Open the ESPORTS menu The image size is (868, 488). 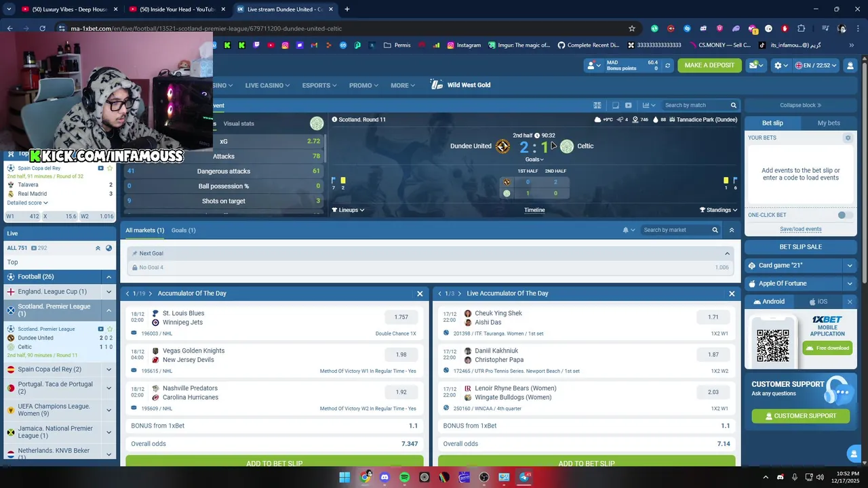319,85
